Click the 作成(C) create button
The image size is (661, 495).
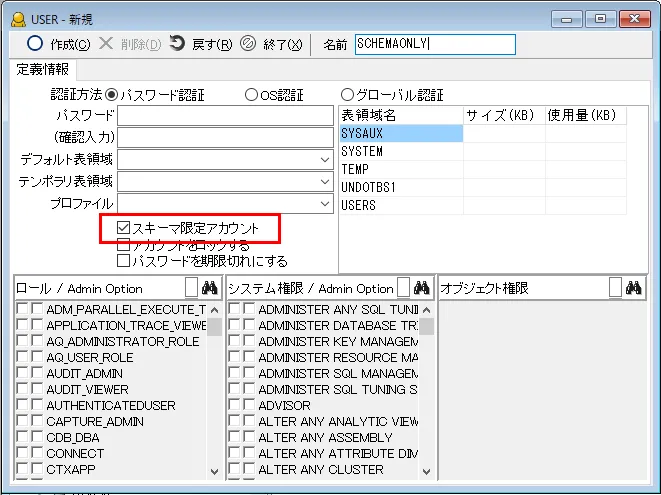[x=59, y=44]
